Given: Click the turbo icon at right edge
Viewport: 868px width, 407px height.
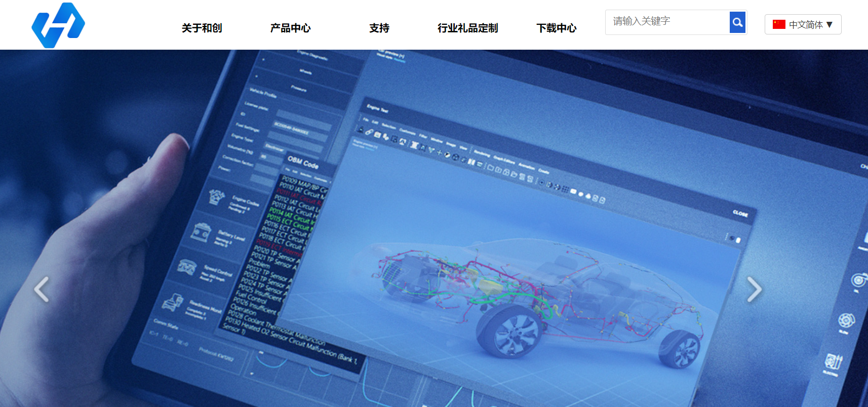Looking at the screenshot, I should (858, 280).
